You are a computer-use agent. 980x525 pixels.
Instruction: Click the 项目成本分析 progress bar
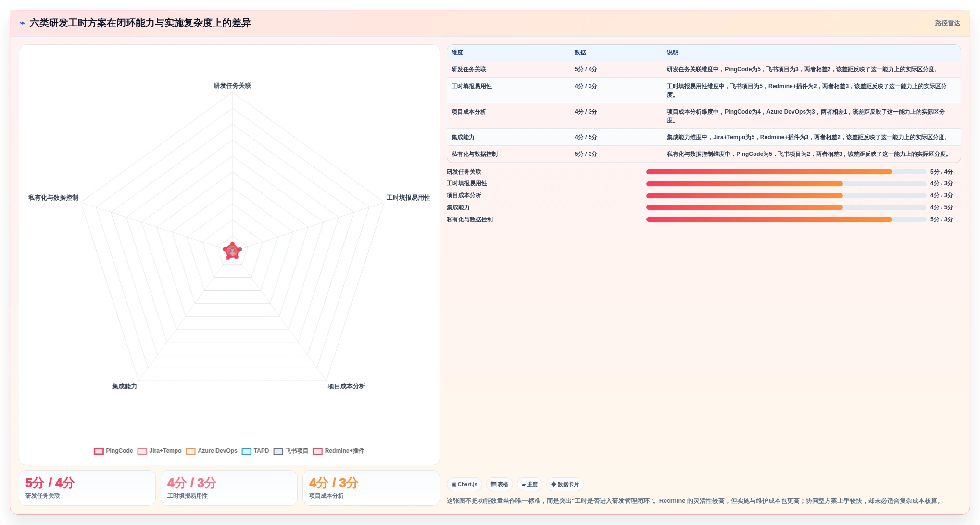click(x=786, y=196)
